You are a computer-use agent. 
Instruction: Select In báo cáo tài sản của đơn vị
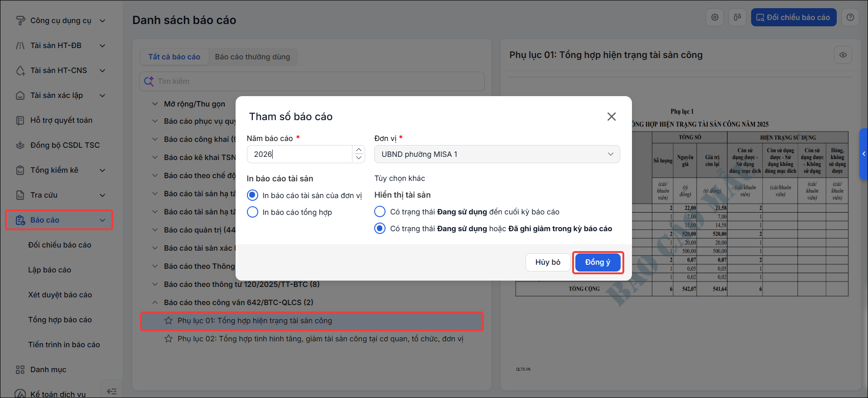[253, 195]
